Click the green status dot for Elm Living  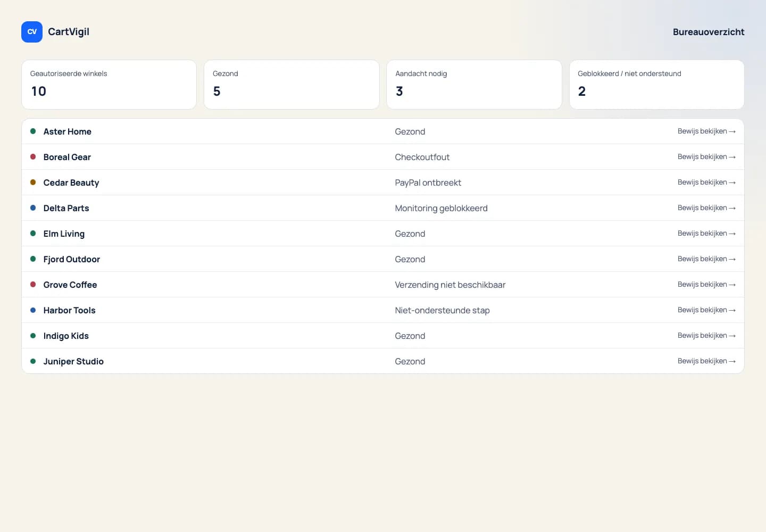(33, 234)
